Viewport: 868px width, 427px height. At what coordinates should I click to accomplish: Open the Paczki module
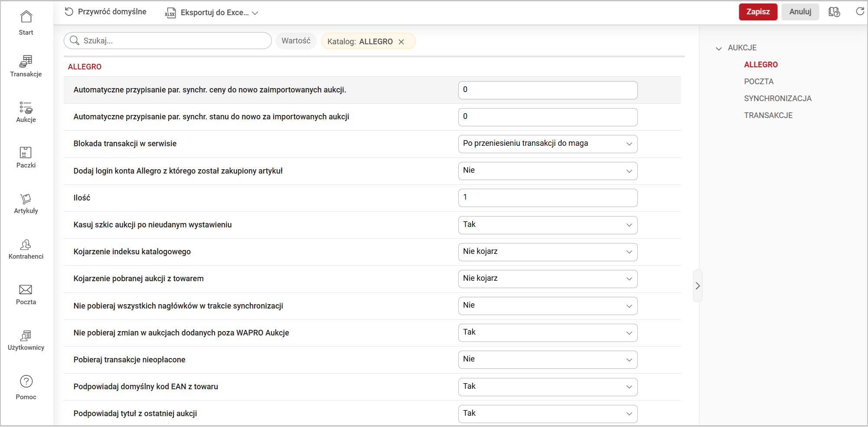26,157
